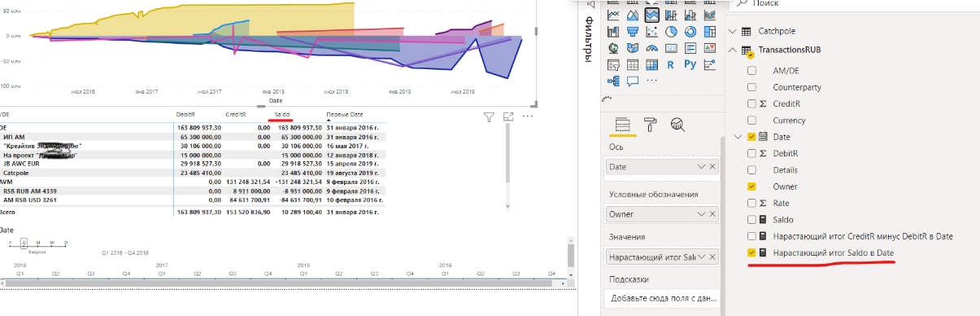The height and width of the screenshot is (316, 980).
Task: Uncheck Нарастающий итог Saldo в Date
Action: coord(751,253)
